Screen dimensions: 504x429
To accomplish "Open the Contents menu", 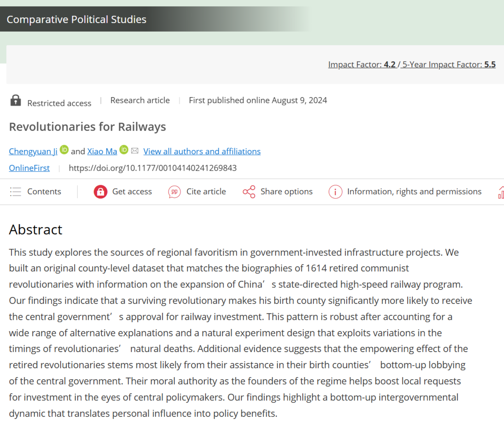I will click(x=44, y=192).
